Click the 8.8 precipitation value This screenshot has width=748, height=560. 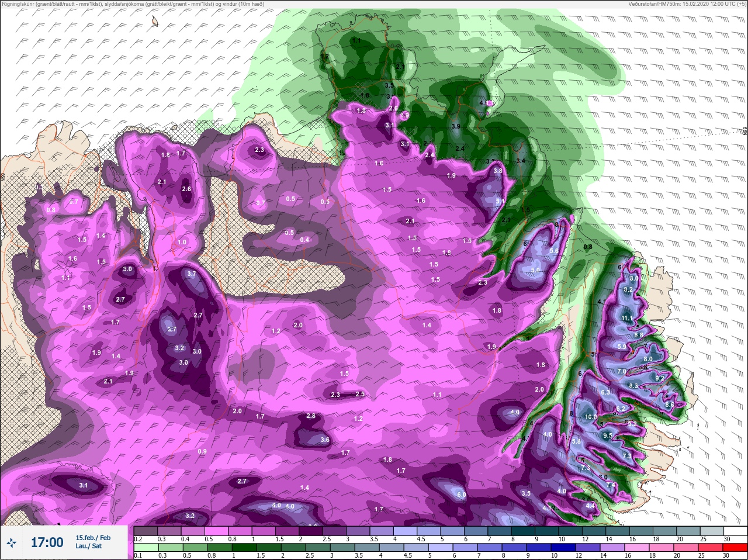click(638, 334)
